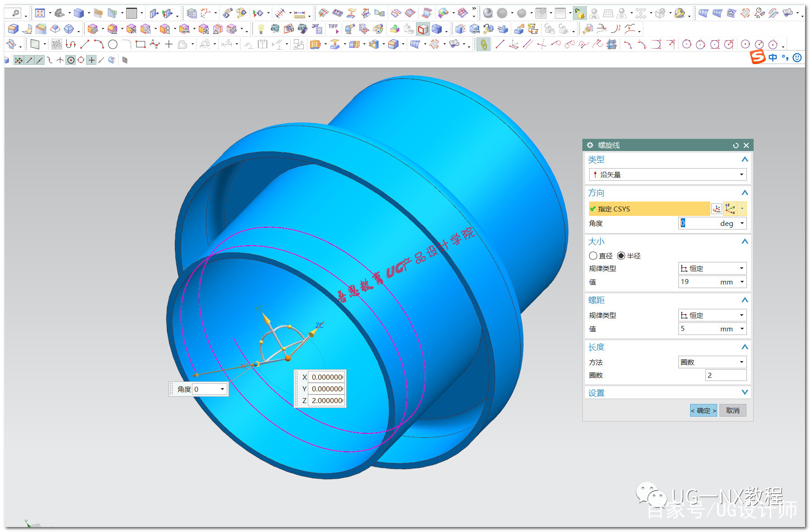
Task: Select the Arc curve tool
Action: click(x=99, y=44)
